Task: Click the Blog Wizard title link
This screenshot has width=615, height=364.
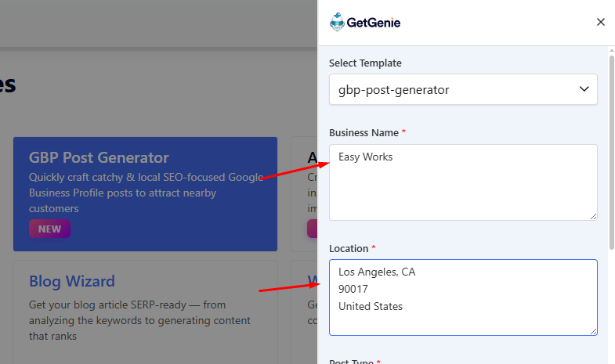Action: click(72, 281)
